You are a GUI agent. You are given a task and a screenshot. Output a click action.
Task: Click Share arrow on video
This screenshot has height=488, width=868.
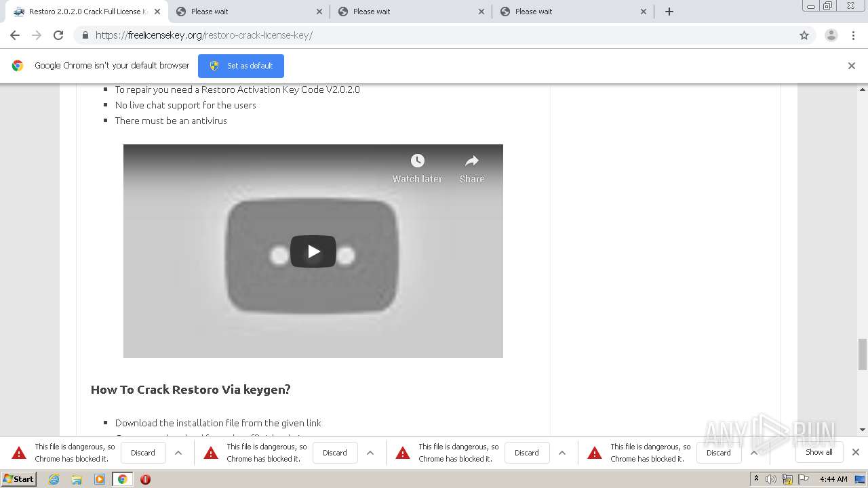point(472,161)
